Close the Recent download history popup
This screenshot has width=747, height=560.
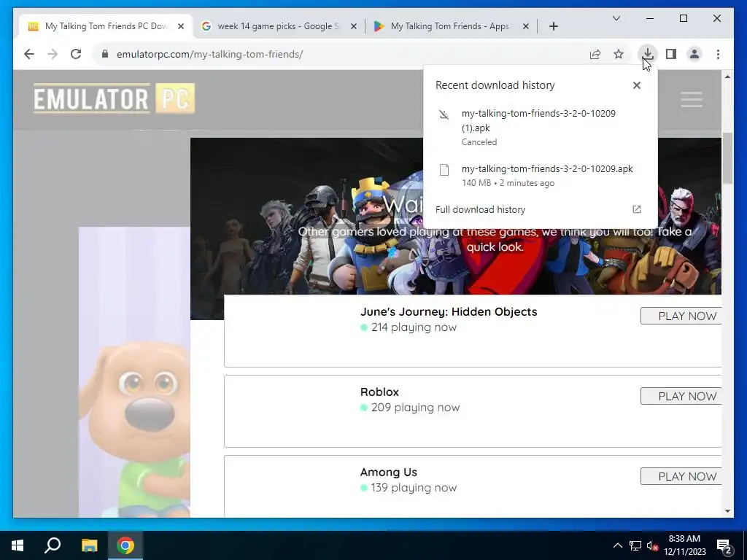(x=636, y=85)
